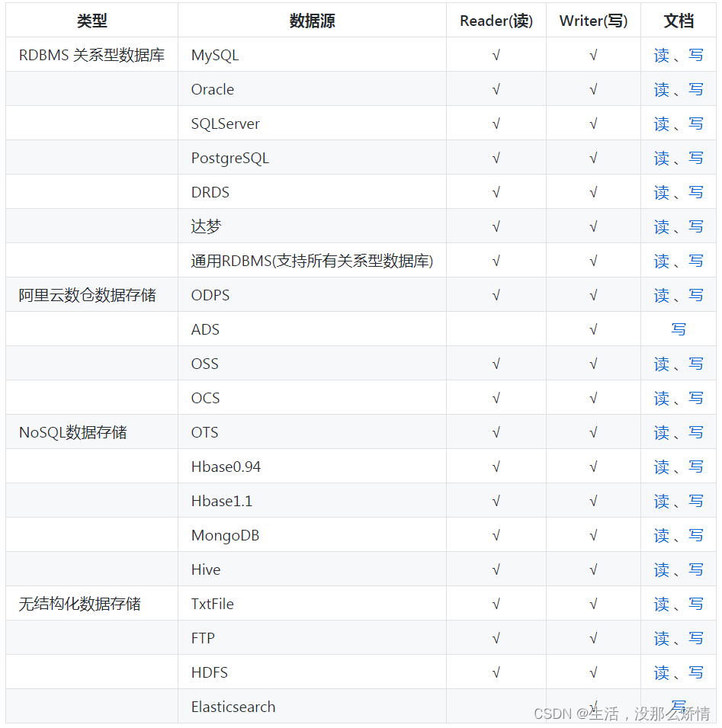Image resolution: width=722 pixels, height=728 pixels.
Task: Open the 读 doc link for PostgreSQL
Action: click(662, 159)
